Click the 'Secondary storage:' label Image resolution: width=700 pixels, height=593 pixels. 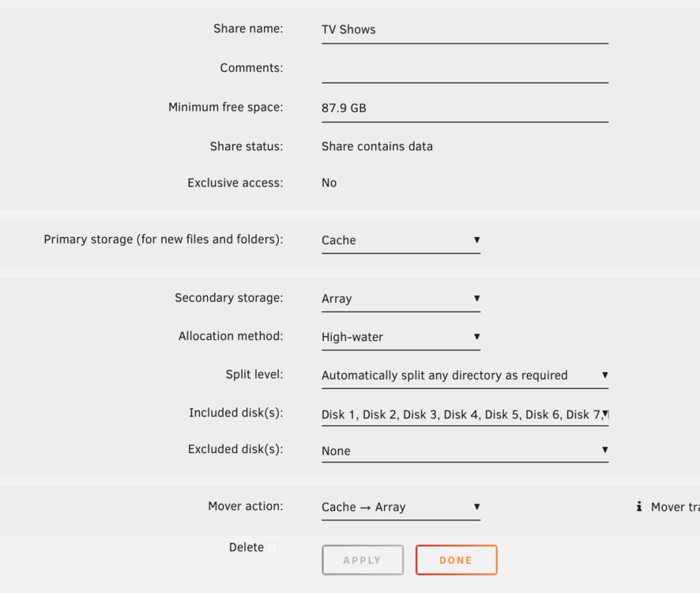tap(229, 298)
